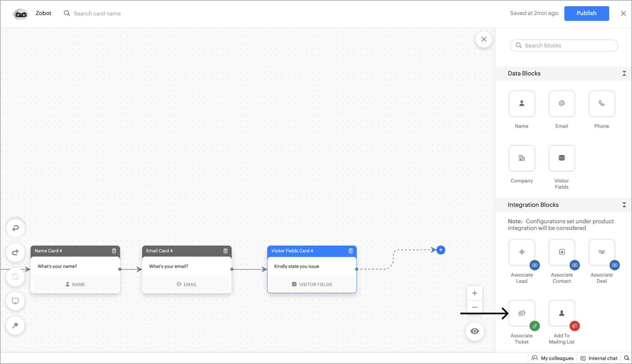632x364 pixels.
Task: Open the My colleagues panel
Action: point(552,358)
